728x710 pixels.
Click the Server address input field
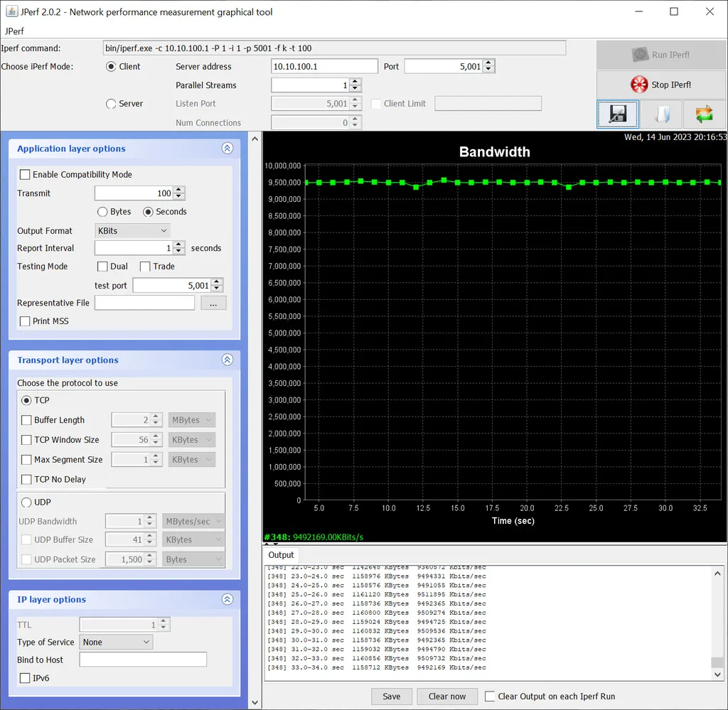click(324, 66)
